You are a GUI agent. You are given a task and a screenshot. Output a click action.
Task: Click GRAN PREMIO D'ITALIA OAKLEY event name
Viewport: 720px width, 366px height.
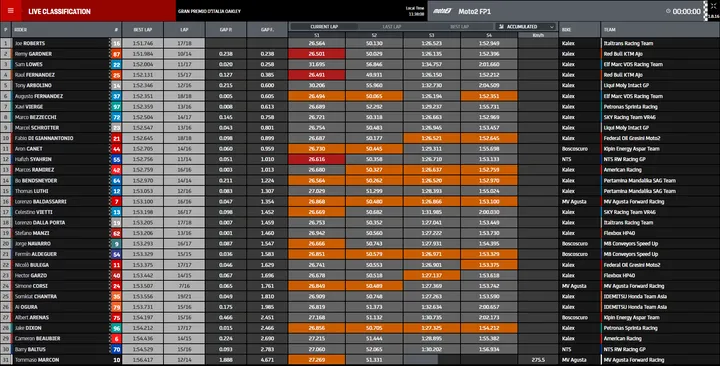coord(209,11)
